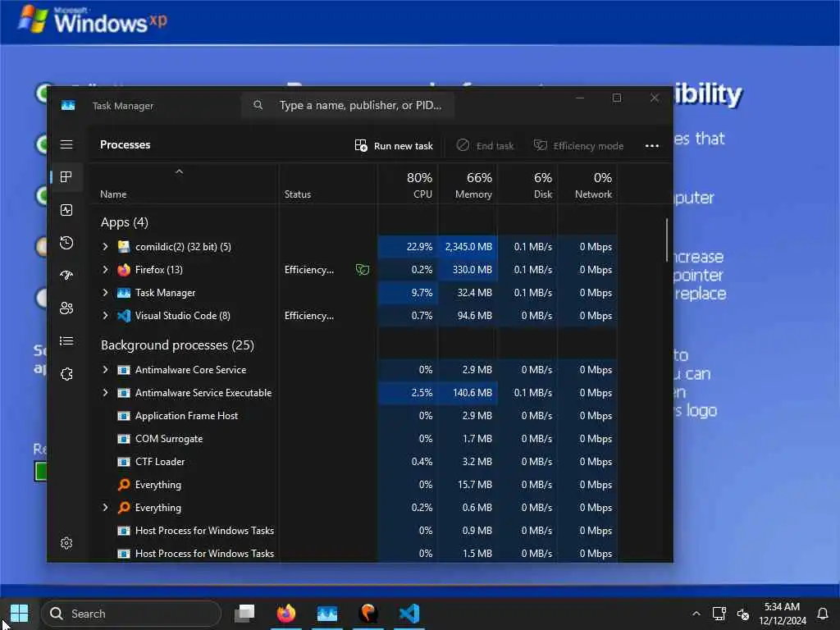Open the taskbar clock and date
840x630 pixels.
782,614
